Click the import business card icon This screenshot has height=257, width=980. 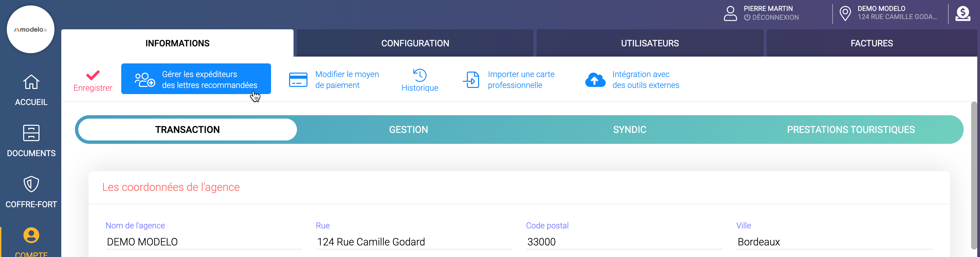tap(471, 79)
